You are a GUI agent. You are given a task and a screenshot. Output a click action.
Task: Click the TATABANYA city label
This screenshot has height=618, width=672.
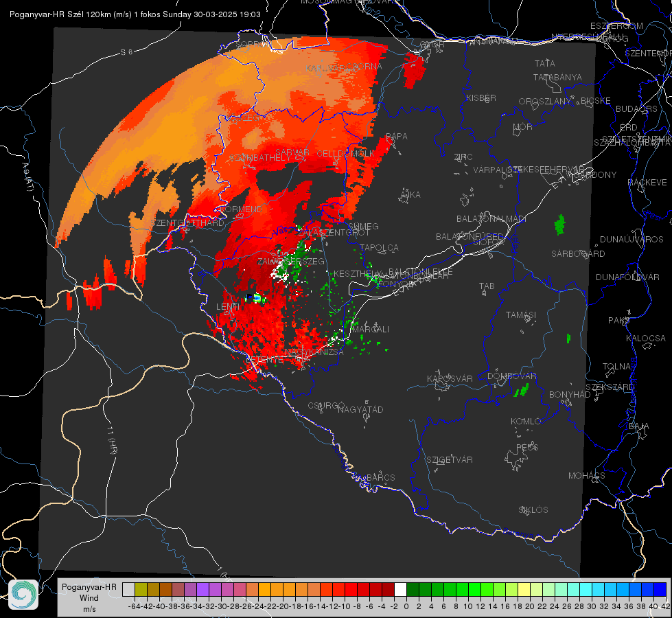[557, 77]
